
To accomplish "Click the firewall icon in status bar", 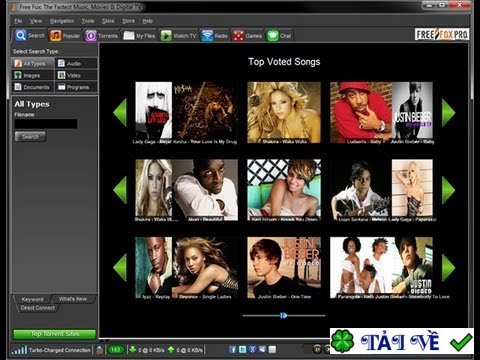I will click(99, 350).
